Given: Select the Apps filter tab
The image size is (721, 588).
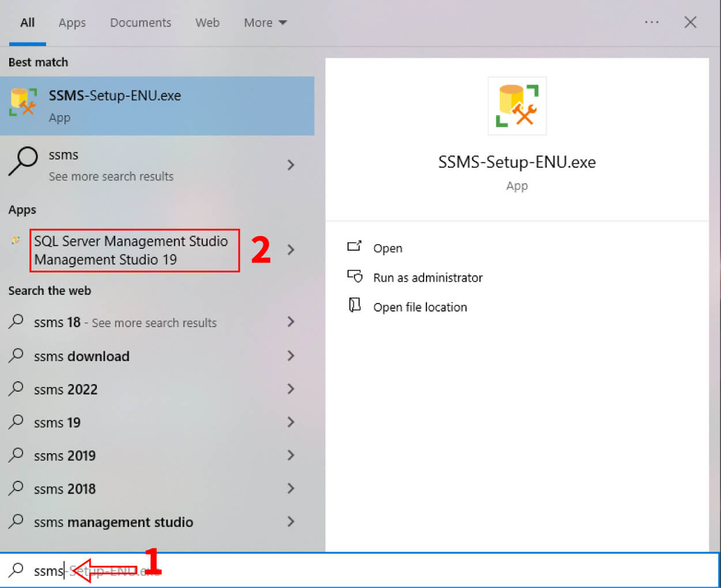Looking at the screenshot, I should tap(71, 22).
